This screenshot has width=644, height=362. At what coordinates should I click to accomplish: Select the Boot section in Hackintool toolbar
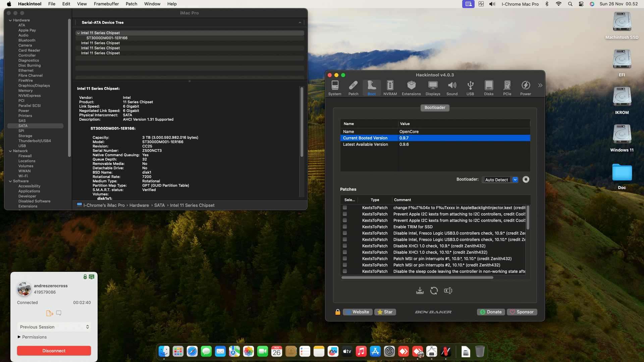pyautogui.click(x=372, y=88)
